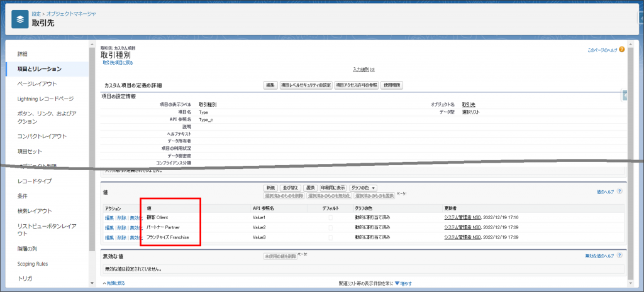
Task: Toggle the default checkbox for フランチャイズ Franchise
Action: click(331, 238)
